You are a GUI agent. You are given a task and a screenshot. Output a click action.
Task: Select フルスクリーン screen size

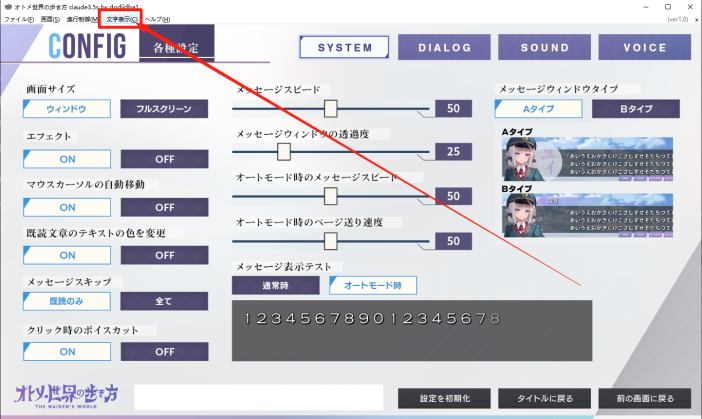coord(164,109)
